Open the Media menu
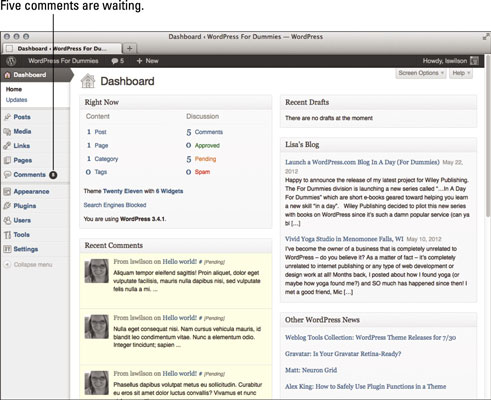491x400 pixels. [x=22, y=132]
